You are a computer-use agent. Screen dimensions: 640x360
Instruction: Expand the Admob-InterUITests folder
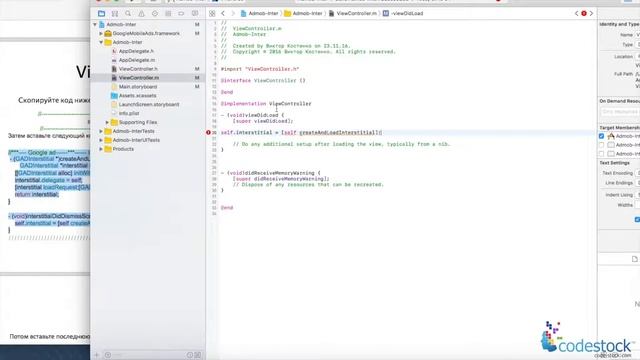101,140
